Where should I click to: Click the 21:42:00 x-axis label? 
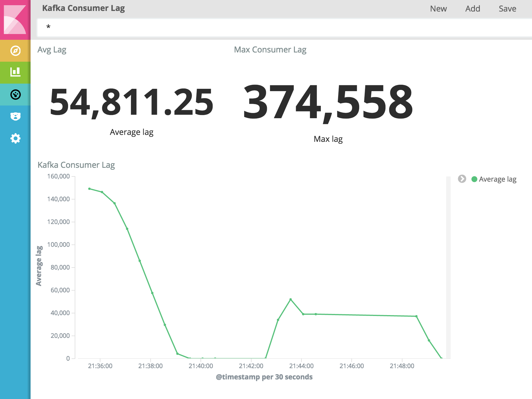251,366
